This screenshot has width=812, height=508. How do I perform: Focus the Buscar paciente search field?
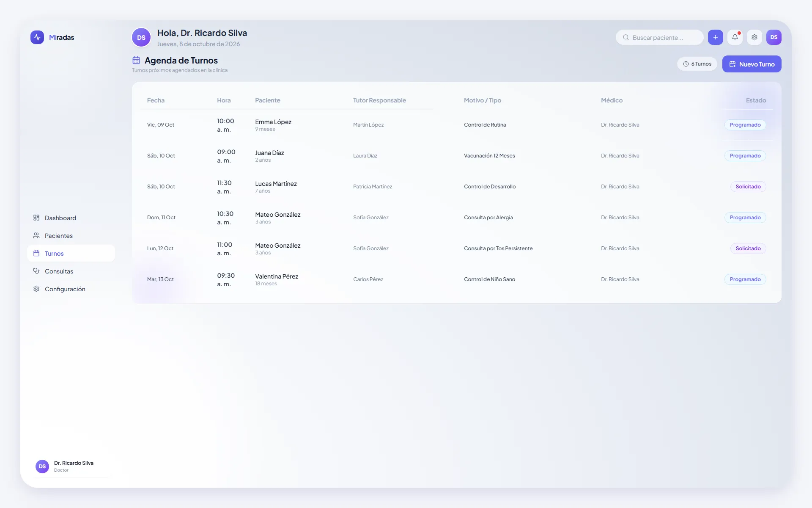click(659, 37)
